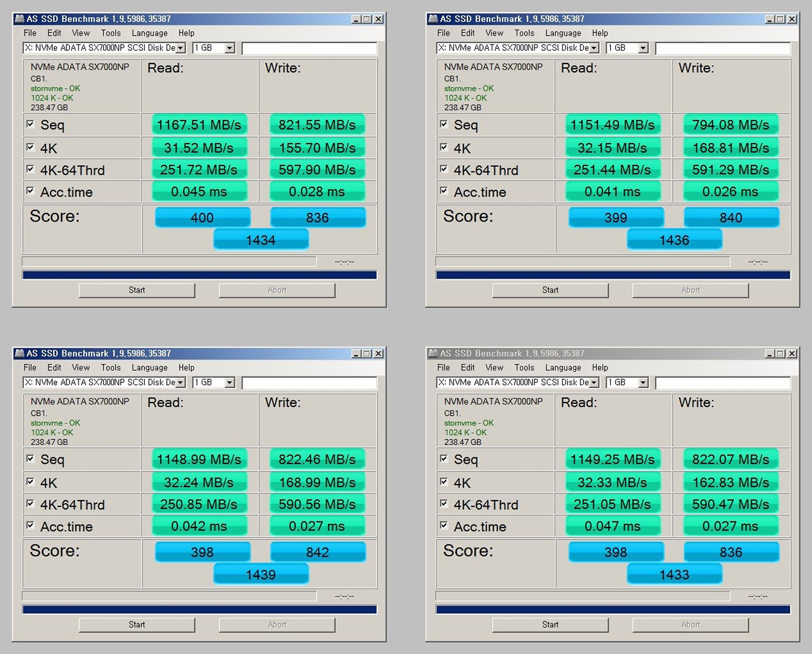Uncheck Acc.time in bottom-right window

coord(444,526)
